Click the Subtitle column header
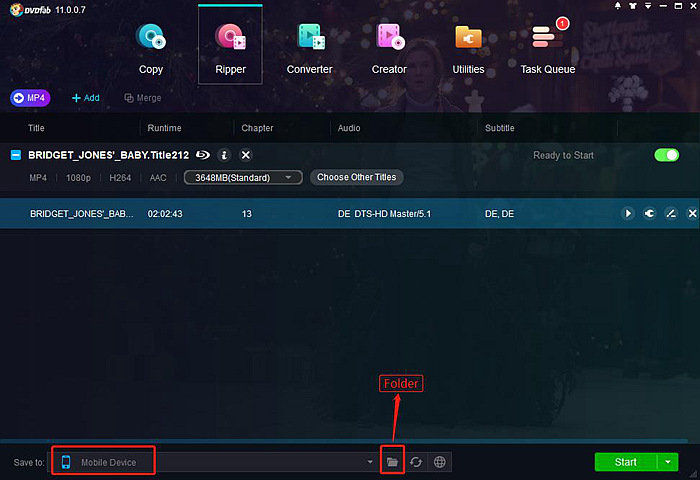 click(500, 128)
